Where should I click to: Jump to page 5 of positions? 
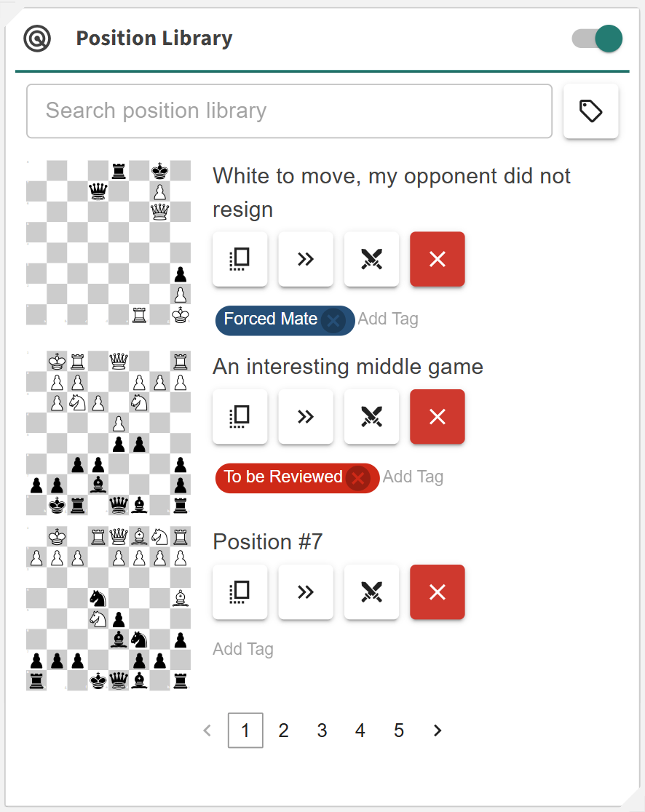pos(399,731)
